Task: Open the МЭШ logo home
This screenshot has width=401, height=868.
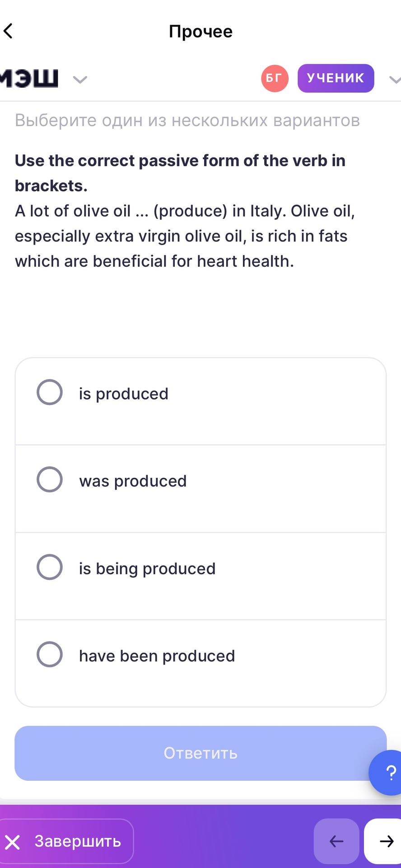Action: 29,78
